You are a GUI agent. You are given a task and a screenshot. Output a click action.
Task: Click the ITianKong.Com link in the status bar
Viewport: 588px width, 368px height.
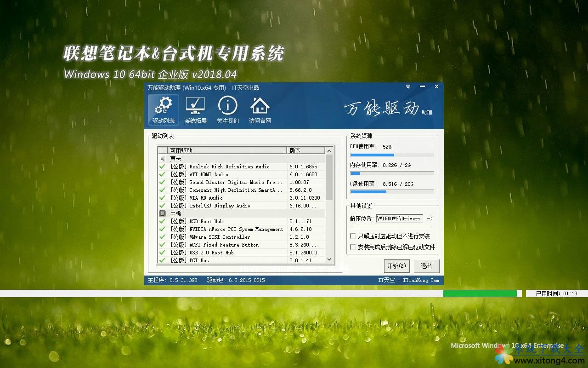coord(421,280)
